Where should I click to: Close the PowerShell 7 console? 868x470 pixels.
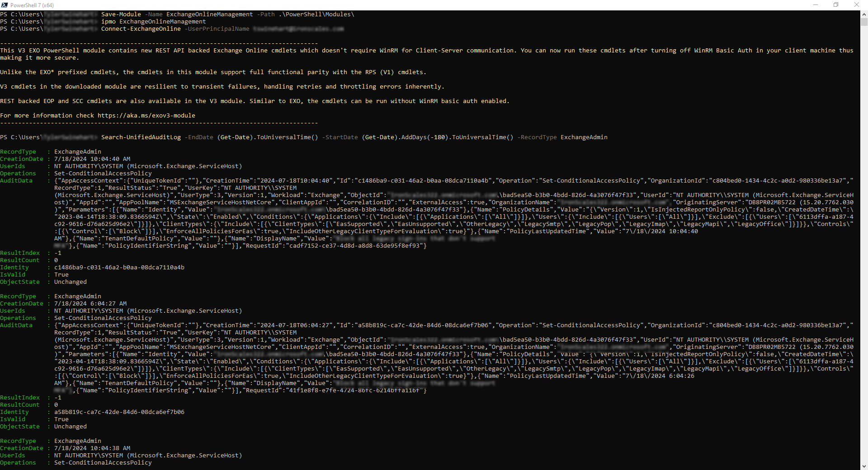[856, 5]
